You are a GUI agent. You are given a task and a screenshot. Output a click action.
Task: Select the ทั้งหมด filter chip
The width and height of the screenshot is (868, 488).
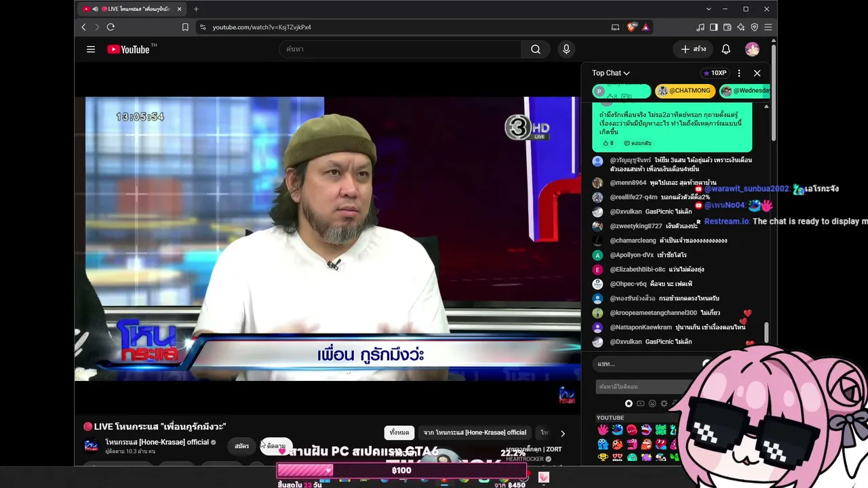[x=399, y=432]
